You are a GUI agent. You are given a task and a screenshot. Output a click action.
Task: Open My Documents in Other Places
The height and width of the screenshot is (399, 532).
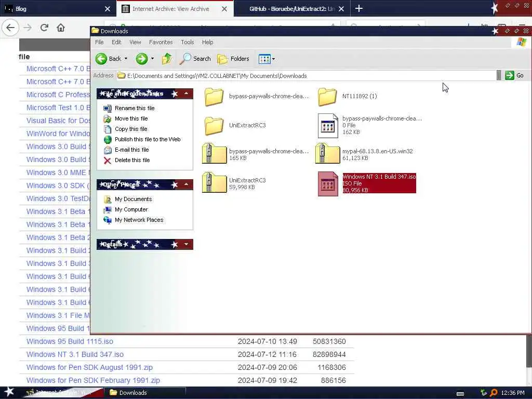(134, 199)
